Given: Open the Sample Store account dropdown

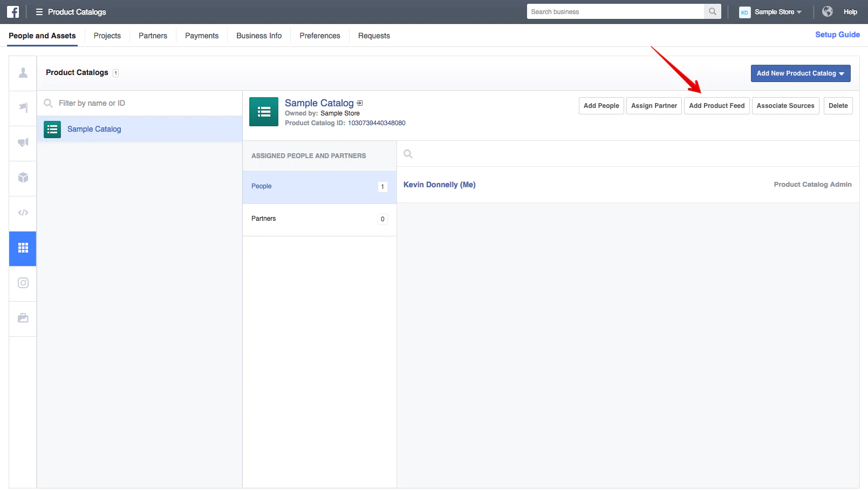Looking at the screenshot, I should tap(771, 12).
